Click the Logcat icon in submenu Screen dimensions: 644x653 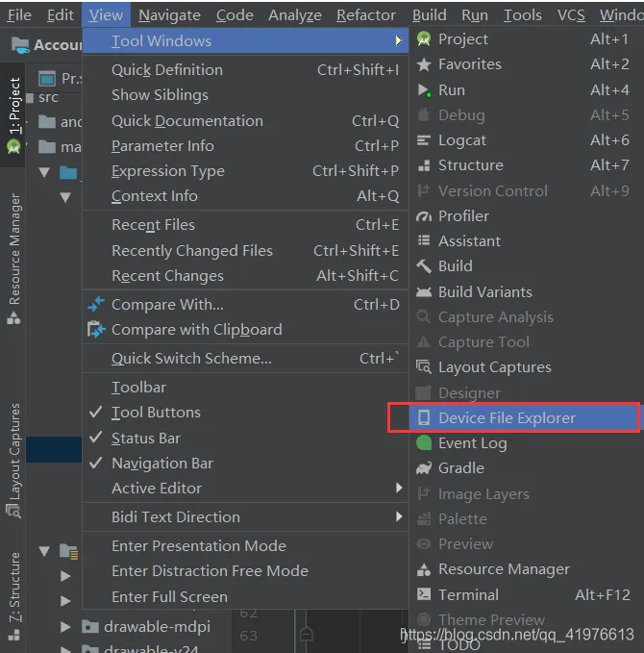coord(424,140)
